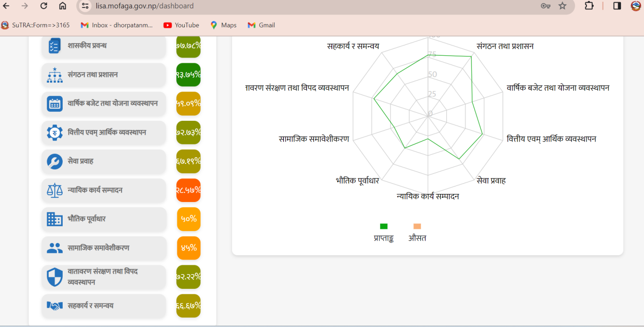Click radar axis label सहकार्य र समन्वय

click(x=353, y=46)
